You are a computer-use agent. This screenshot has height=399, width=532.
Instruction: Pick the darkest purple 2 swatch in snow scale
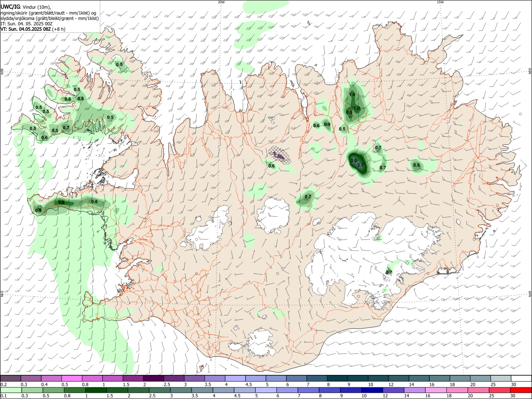tap(153, 379)
